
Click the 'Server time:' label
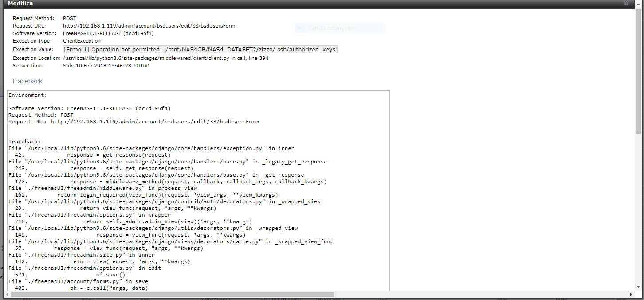[x=28, y=66]
